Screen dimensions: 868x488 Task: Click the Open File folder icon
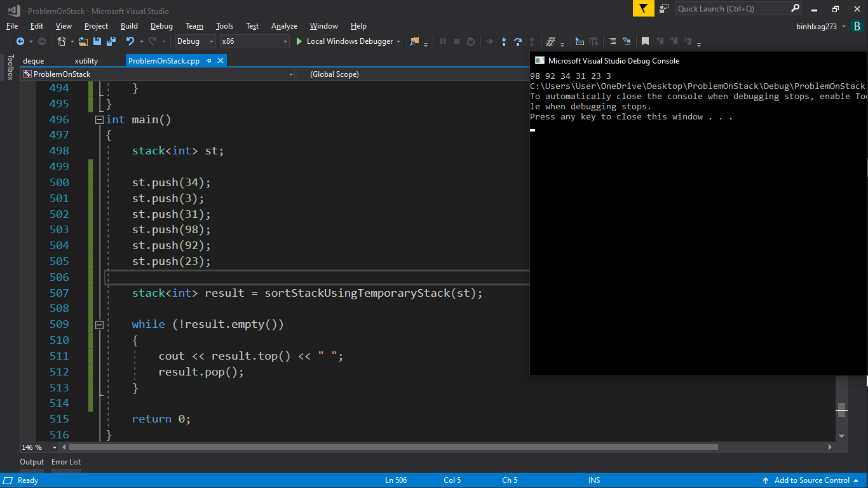[84, 41]
